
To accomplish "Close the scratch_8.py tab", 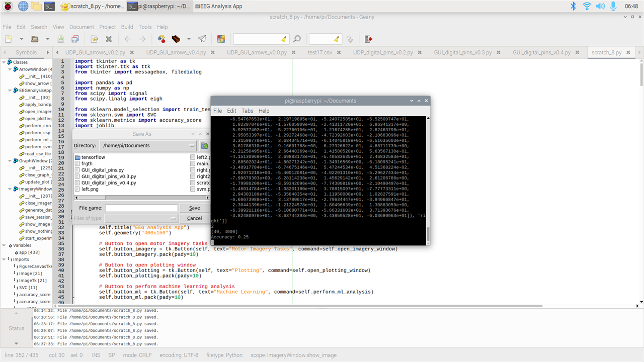I will [x=628, y=52].
